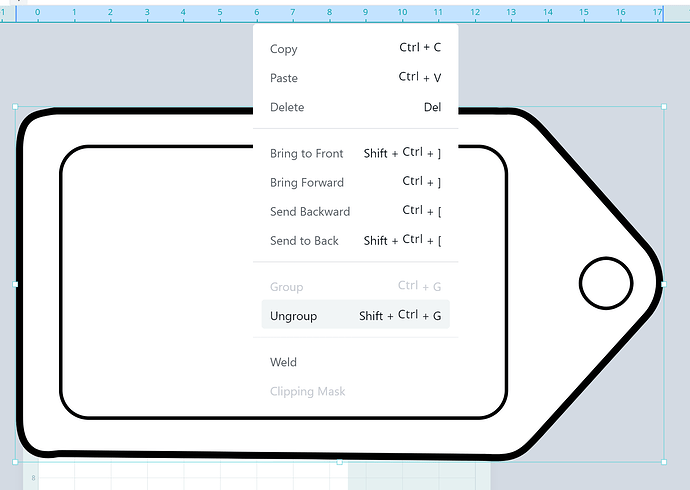Click the inner rounded rectangle outline
The height and width of the screenshot is (490, 690).
(61, 280)
